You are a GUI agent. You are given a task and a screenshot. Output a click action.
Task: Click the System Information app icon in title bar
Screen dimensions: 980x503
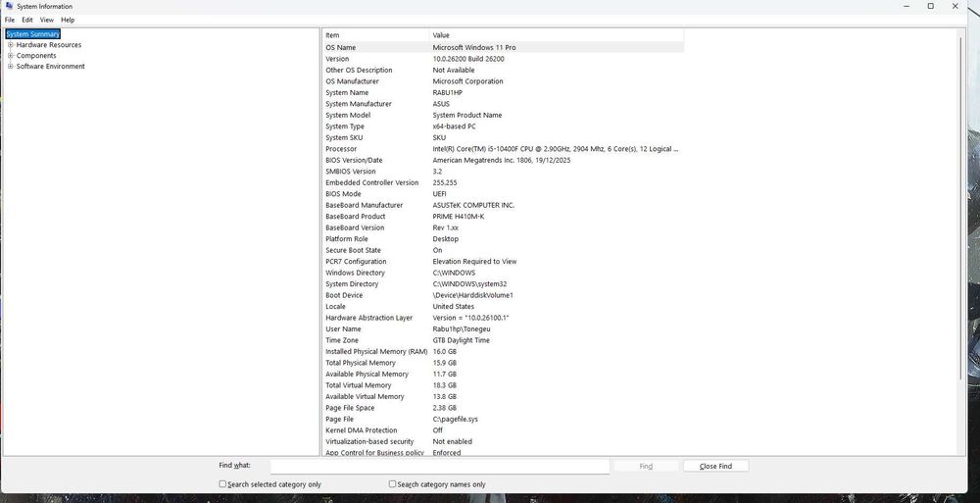pos(9,6)
